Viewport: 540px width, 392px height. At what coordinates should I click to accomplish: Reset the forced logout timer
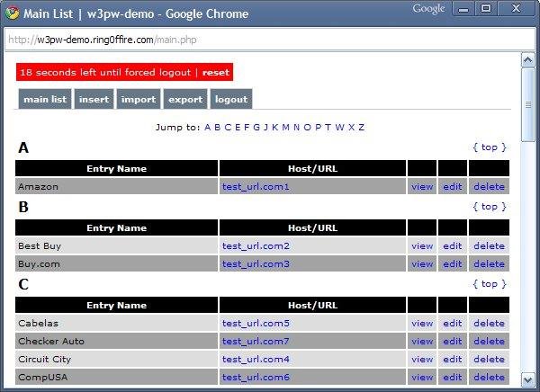click(216, 72)
